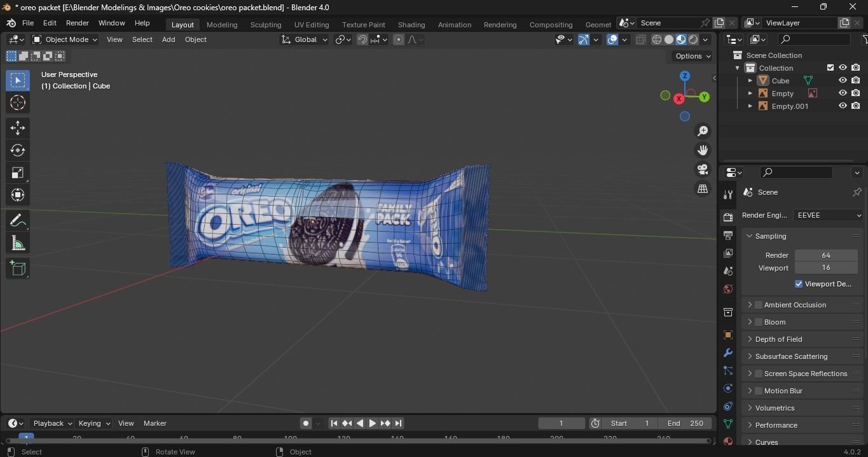Screen dimensions: 868x457
Task: Click the pan hand icon
Action: pos(703,150)
